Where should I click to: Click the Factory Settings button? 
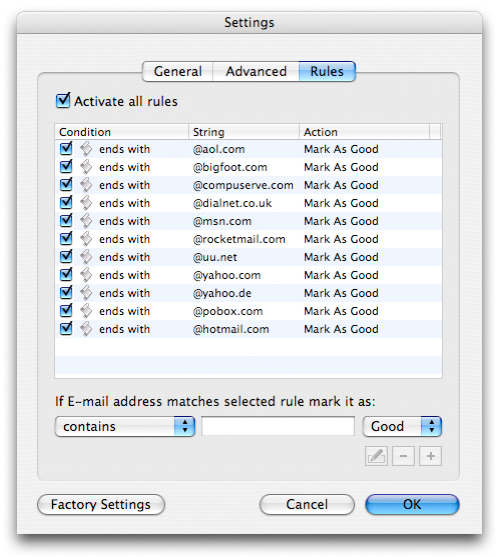click(101, 504)
